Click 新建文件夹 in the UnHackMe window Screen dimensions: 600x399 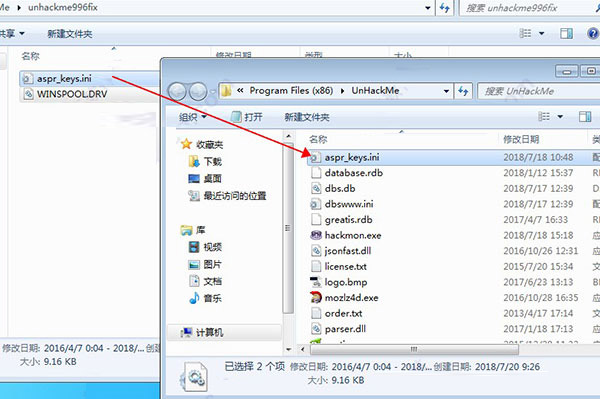tap(307, 117)
